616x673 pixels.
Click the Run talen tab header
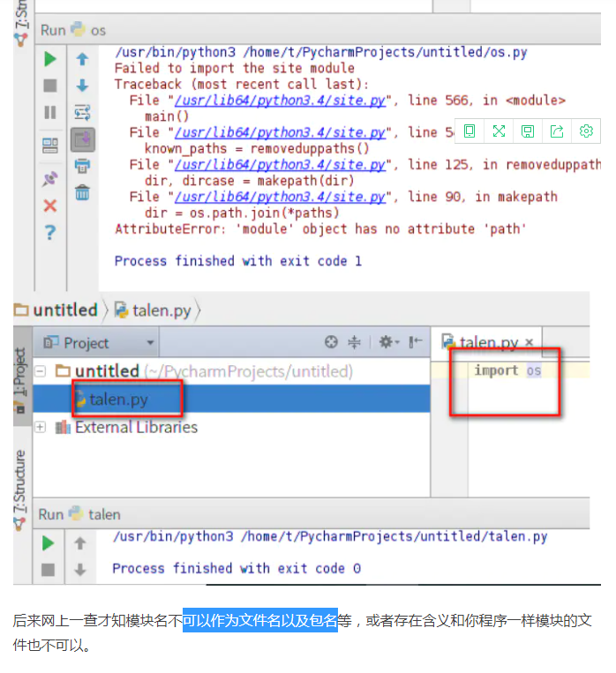[x=79, y=513]
